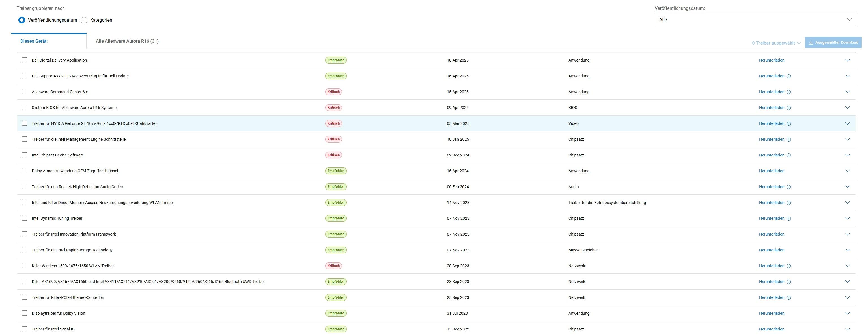Show info icon for Intel Dynamic Tuning Treiber

click(789, 219)
